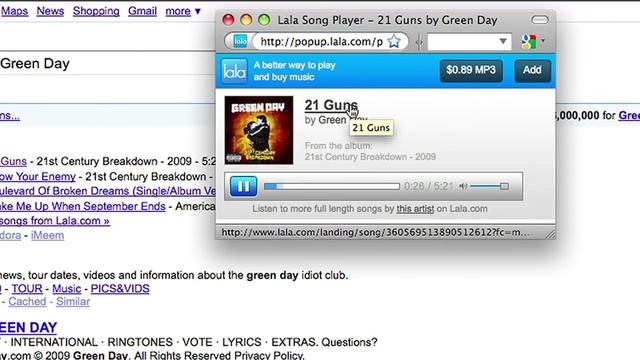Click the Google search engine icon
This screenshot has width=640, height=360.
pos(529,41)
